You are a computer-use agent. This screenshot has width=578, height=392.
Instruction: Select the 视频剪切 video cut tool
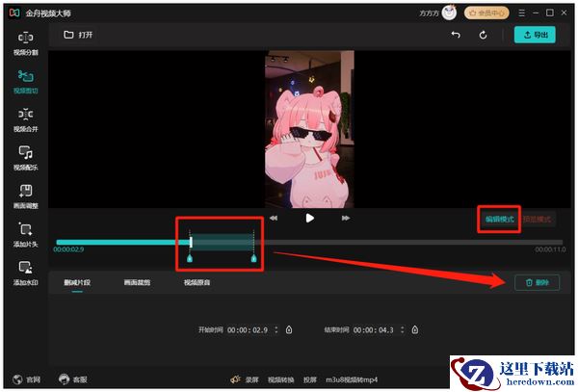point(25,82)
